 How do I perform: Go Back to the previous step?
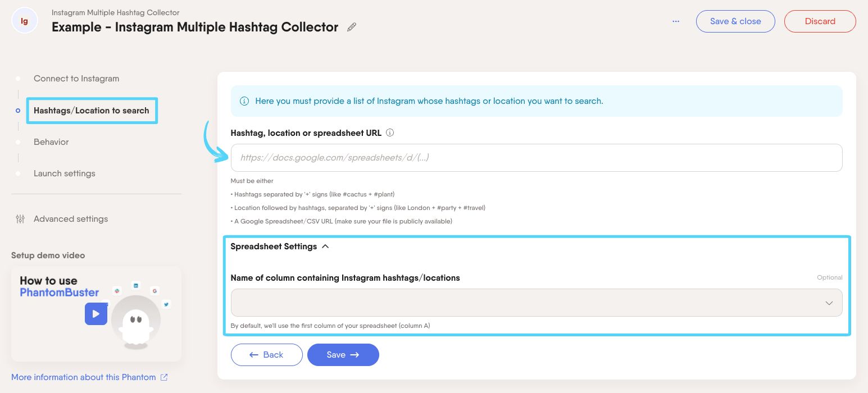[267, 355]
